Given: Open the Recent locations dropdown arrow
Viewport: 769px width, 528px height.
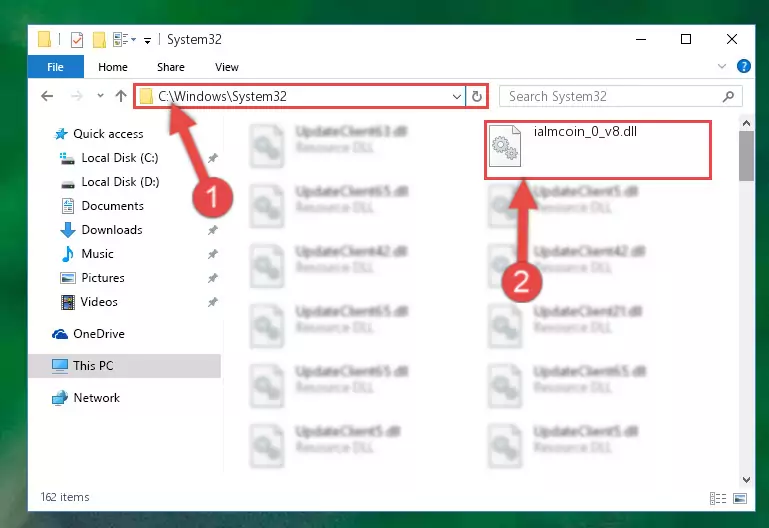Looking at the screenshot, I should click(x=100, y=96).
